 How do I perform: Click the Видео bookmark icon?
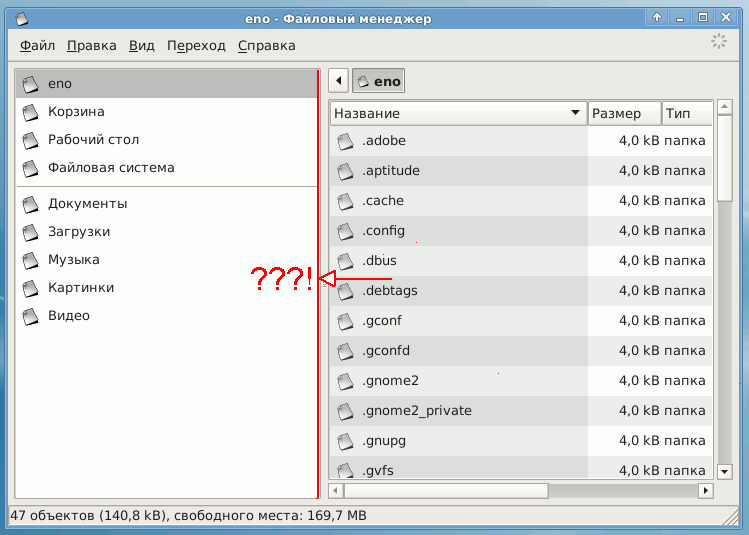click(x=31, y=316)
